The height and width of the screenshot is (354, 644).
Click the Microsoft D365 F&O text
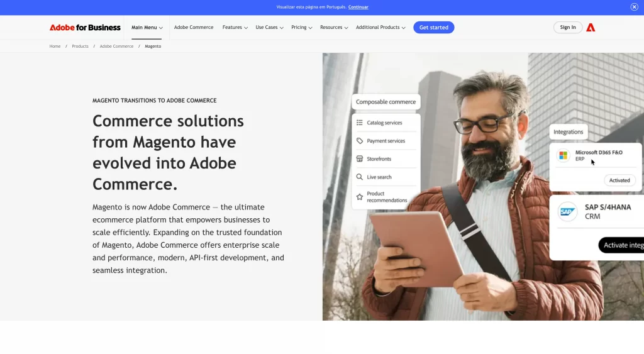(x=599, y=152)
